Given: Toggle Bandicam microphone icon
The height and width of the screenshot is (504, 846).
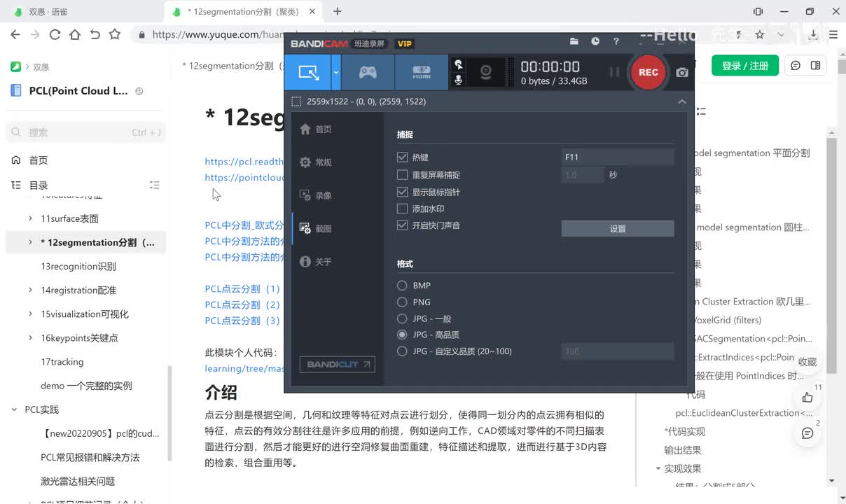Looking at the screenshot, I should click(x=458, y=80).
